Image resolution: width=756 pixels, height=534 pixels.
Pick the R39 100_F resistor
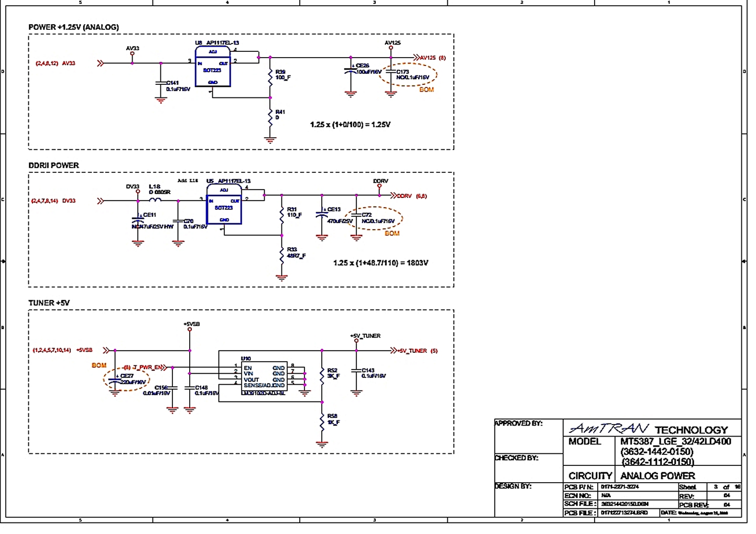[x=270, y=77]
